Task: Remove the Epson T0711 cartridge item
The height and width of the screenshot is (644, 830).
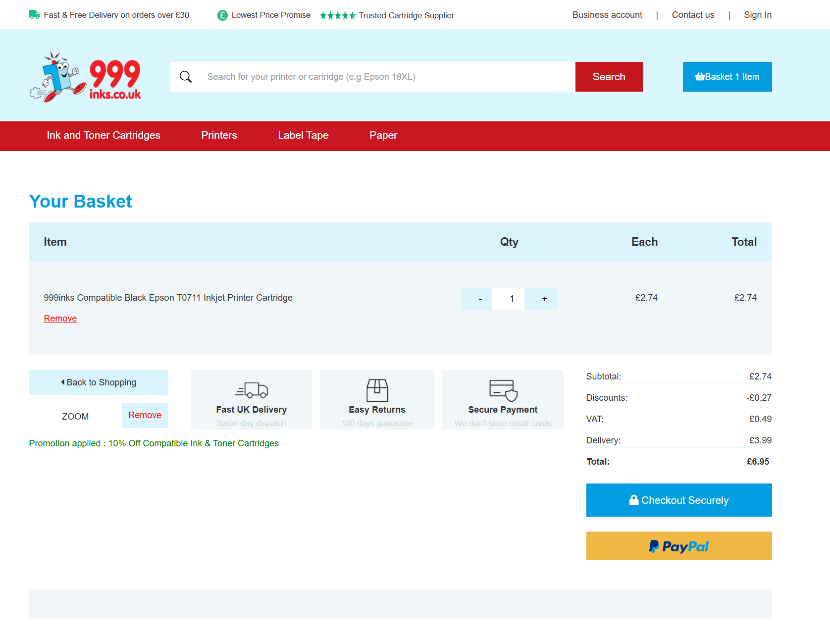Action: (60, 319)
